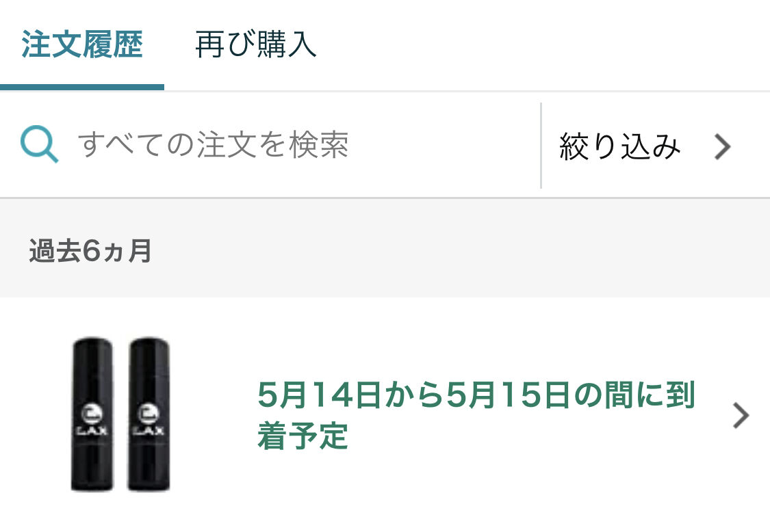Tap the gray arrow next to 絞り込み
The height and width of the screenshot is (532, 770).
tap(722, 146)
